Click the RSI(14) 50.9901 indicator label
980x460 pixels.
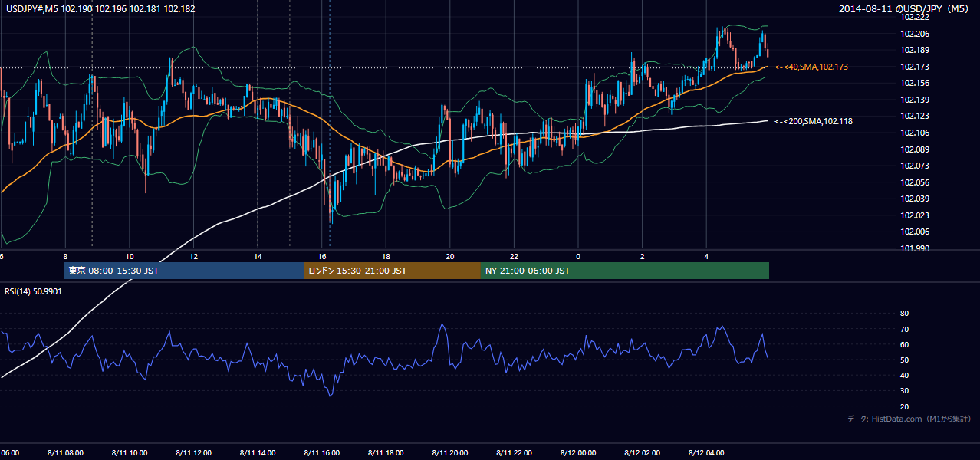(x=34, y=291)
